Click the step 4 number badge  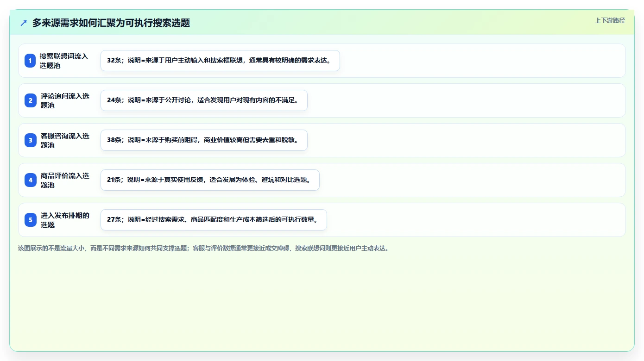30,180
